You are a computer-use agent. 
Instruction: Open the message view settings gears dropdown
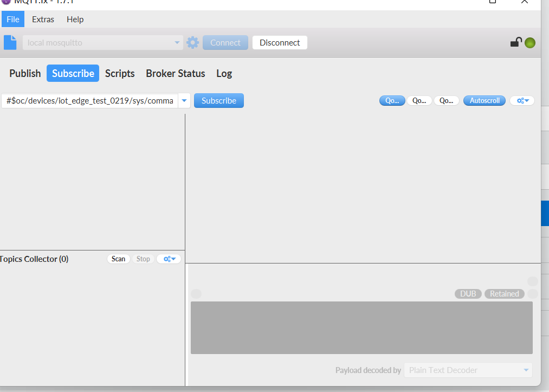tap(522, 100)
